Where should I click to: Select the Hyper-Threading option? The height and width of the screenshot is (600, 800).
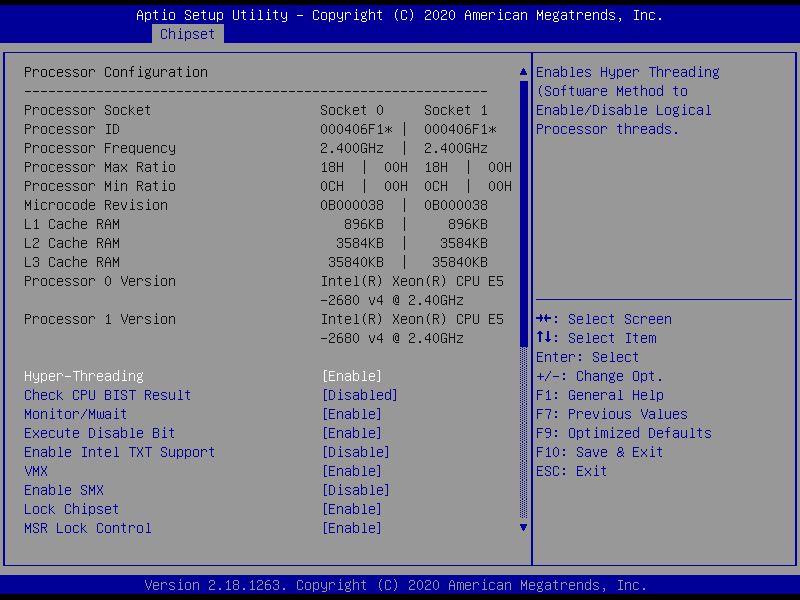point(84,376)
